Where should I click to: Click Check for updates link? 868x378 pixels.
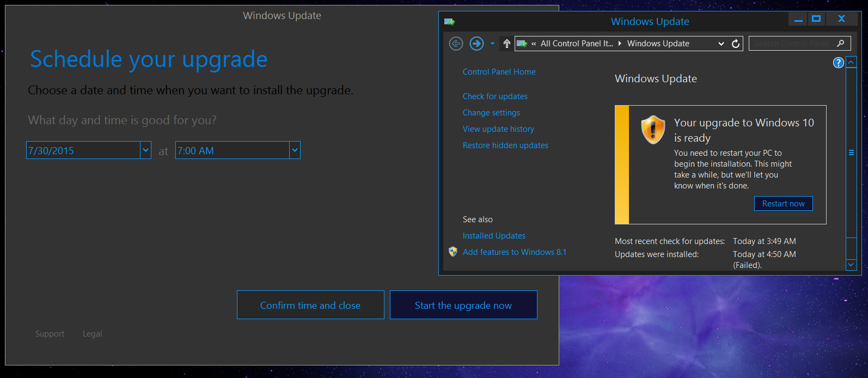click(495, 96)
